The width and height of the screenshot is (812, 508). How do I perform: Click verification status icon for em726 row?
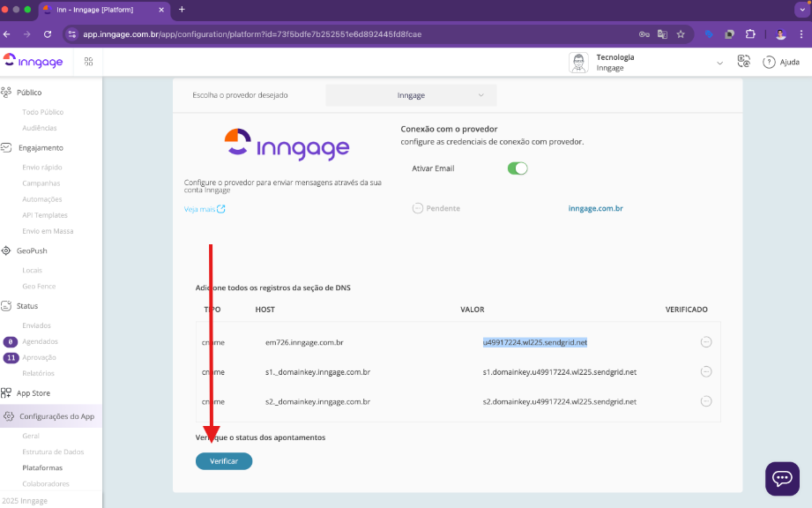(x=706, y=342)
